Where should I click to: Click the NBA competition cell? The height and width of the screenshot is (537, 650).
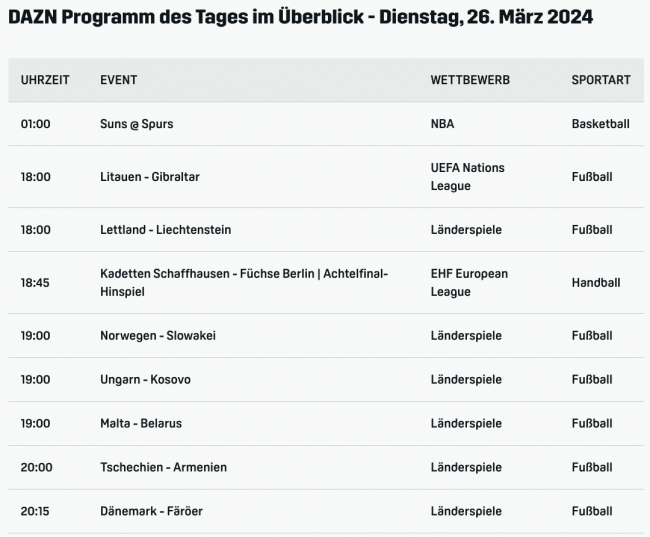click(x=443, y=124)
